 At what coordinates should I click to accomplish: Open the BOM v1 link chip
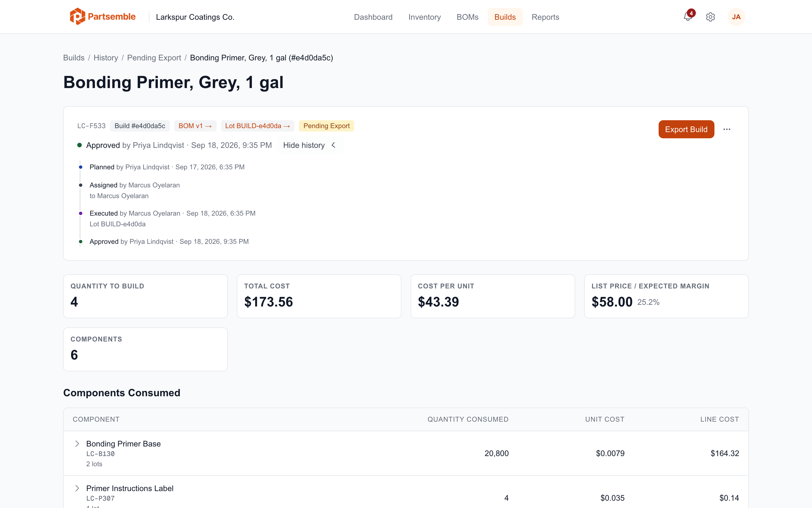pos(195,126)
